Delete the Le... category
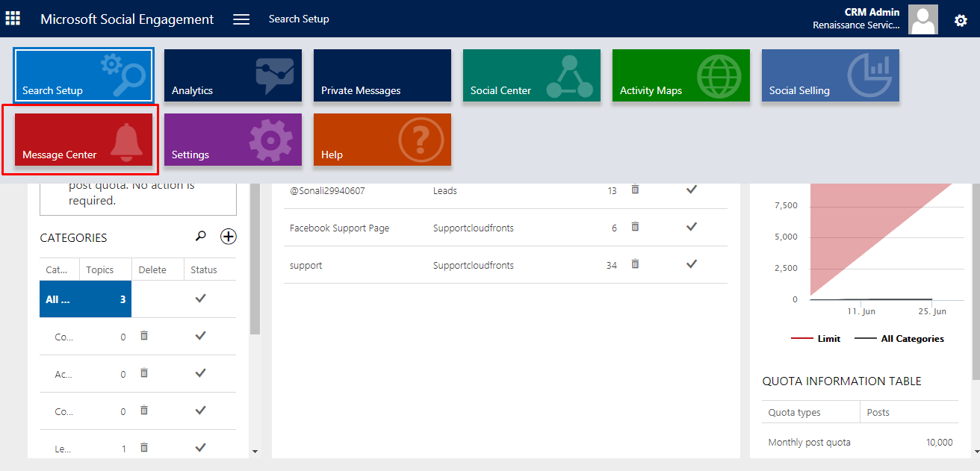Screen dimensions: 980x471 (144, 448)
